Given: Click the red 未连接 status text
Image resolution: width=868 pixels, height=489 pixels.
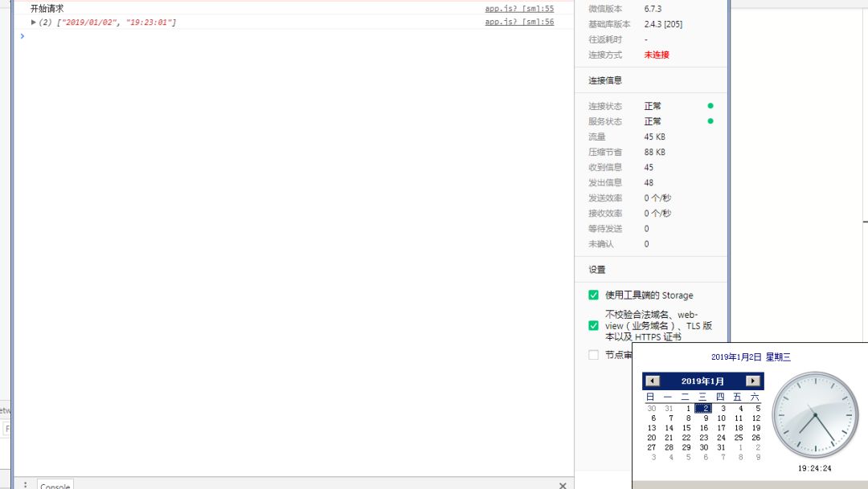Looking at the screenshot, I should pos(657,55).
